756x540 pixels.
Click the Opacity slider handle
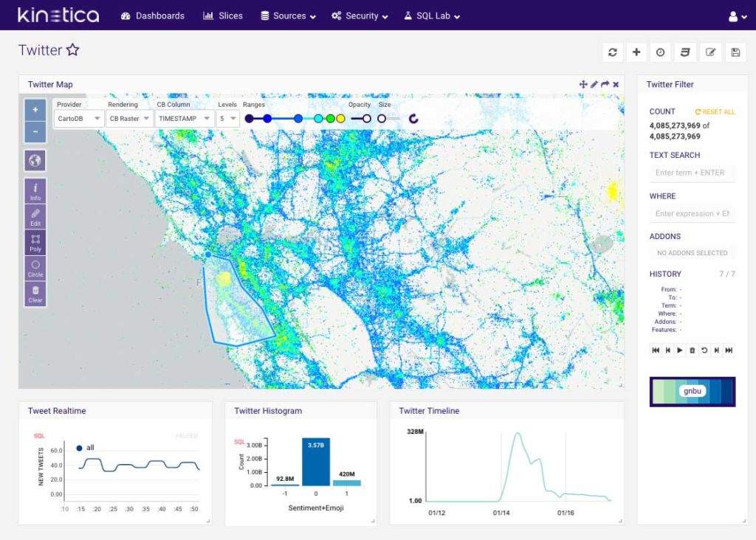coord(367,118)
